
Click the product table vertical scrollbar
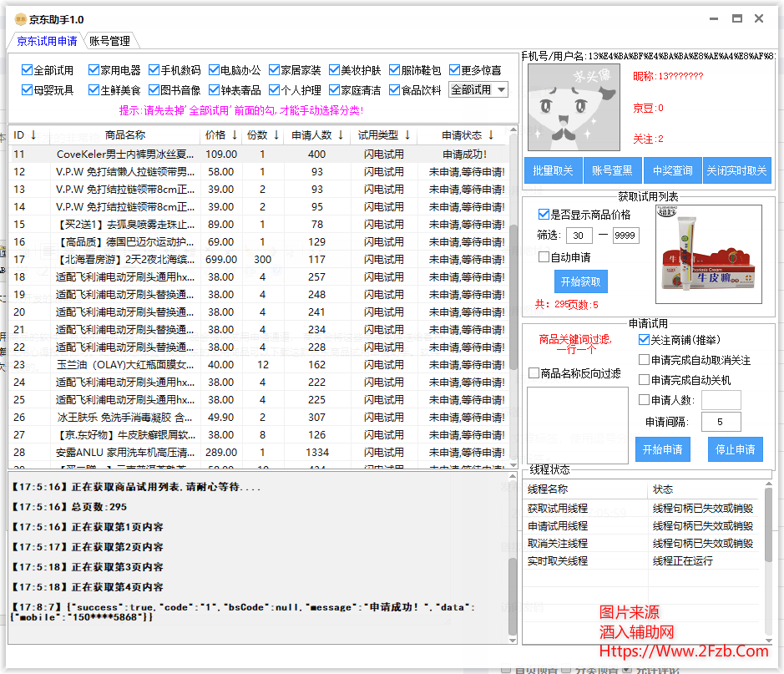(x=513, y=297)
